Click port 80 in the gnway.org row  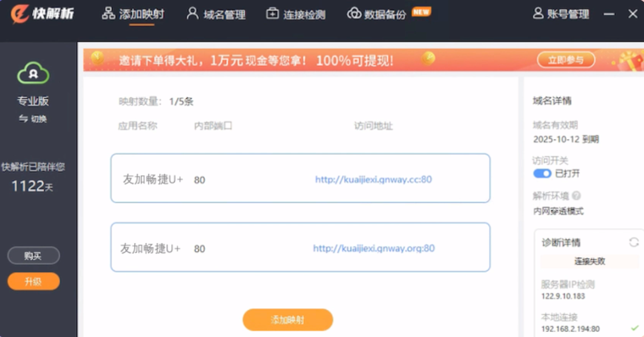pos(200,249)
